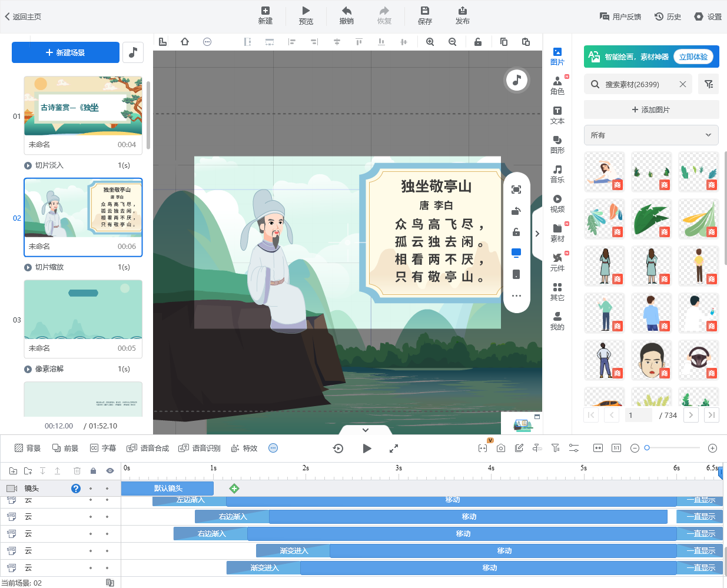
Task: Select the 其它 others tab
Action: point(557,291)
